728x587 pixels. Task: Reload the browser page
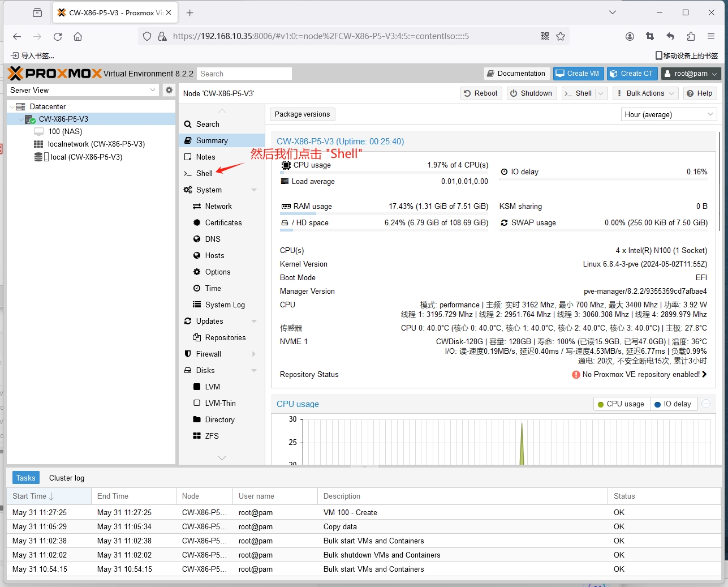click(58, 36)
